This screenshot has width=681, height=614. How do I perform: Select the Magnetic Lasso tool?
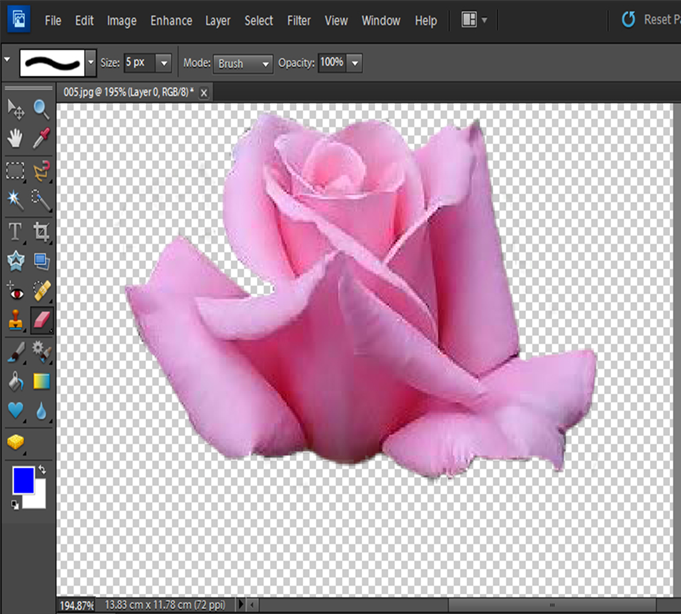point(41,171)
